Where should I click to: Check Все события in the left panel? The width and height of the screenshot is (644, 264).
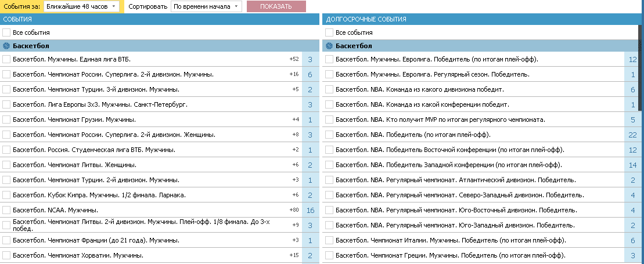click(x=6, y=32)
